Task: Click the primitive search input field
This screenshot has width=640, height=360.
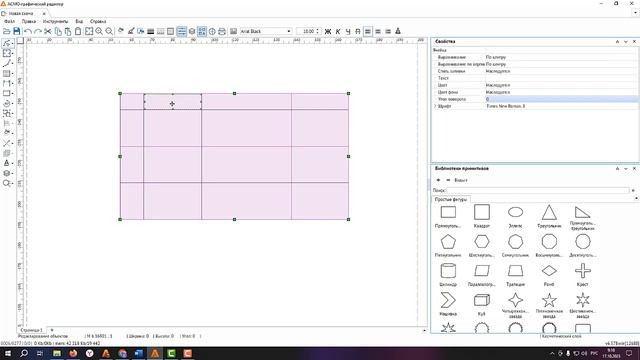Action: pos(538,190)
